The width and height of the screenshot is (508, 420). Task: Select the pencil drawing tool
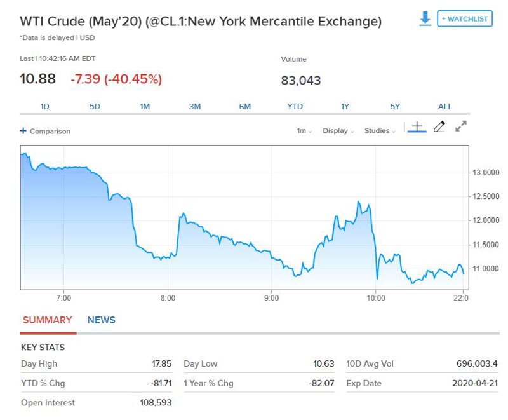tap(439, 126)
